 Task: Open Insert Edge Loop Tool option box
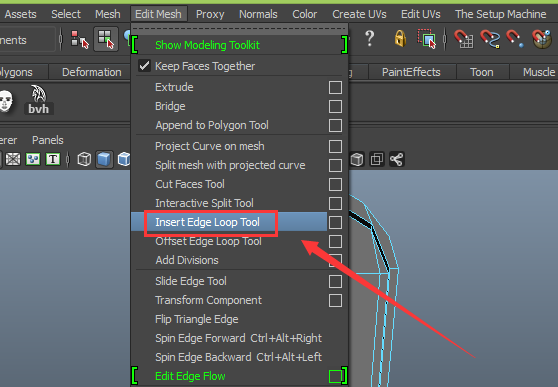pos(335,222)
